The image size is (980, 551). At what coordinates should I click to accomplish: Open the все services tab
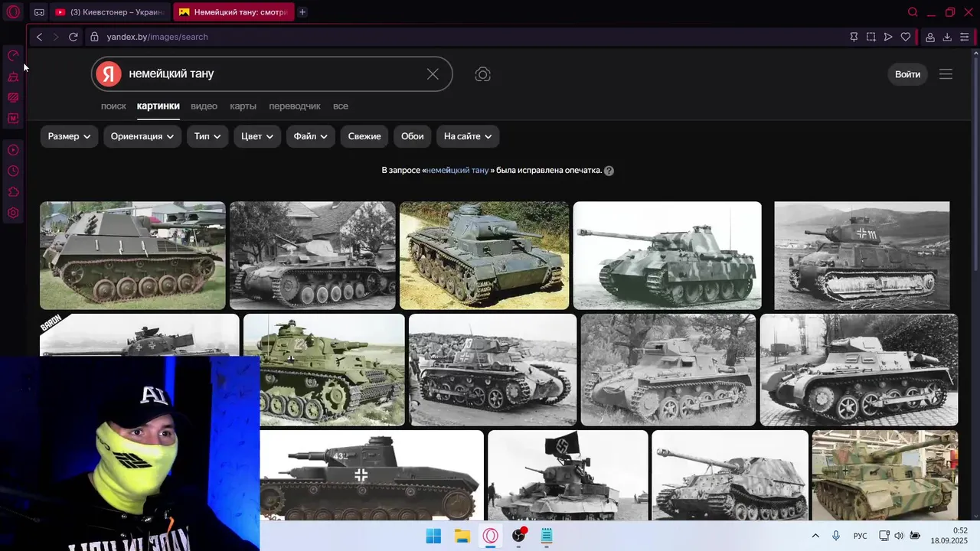pos(341,106)
